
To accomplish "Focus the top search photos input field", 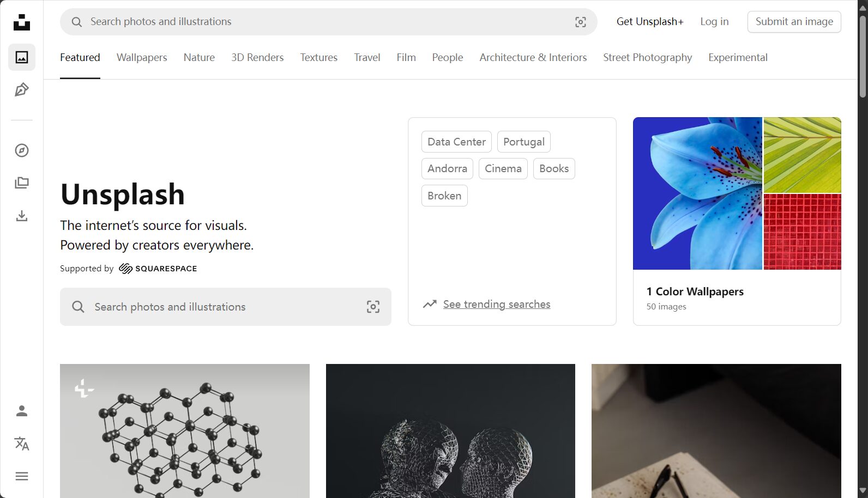I will (x=328, y=22).
